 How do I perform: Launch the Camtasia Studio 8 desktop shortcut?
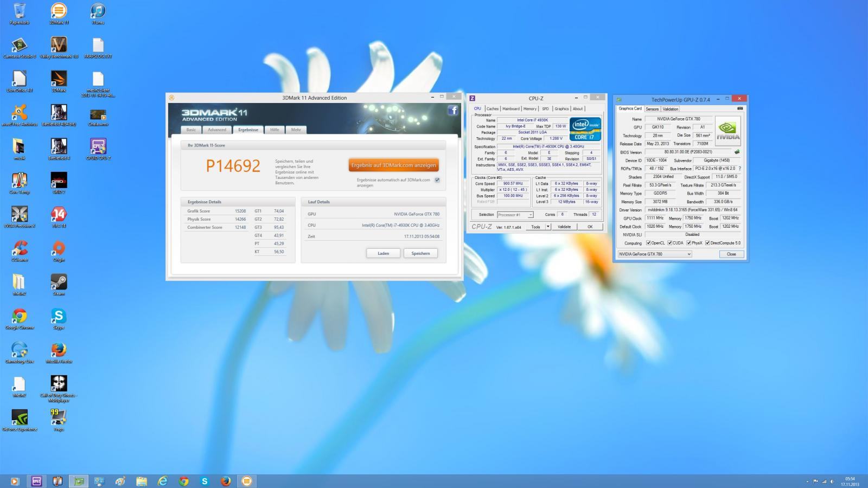click(20, 48)
